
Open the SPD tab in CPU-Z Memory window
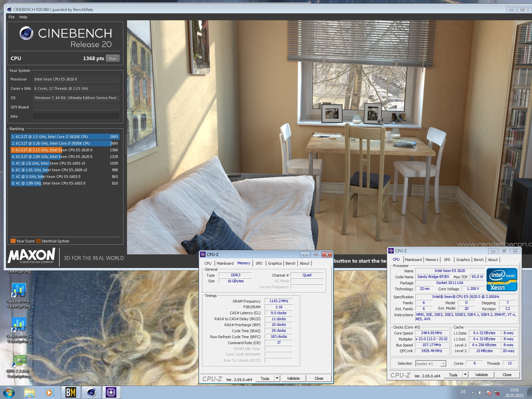coord(259,263)
